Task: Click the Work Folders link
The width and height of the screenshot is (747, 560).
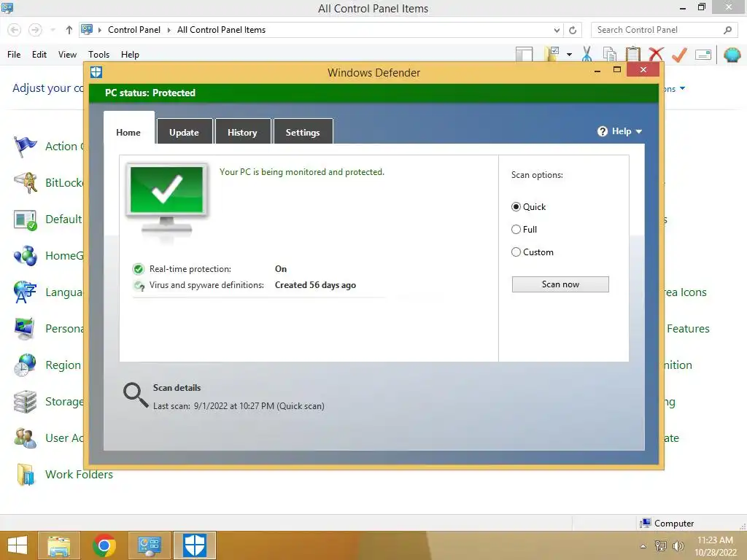Action: pyautogui.click(x=79, y=474)
